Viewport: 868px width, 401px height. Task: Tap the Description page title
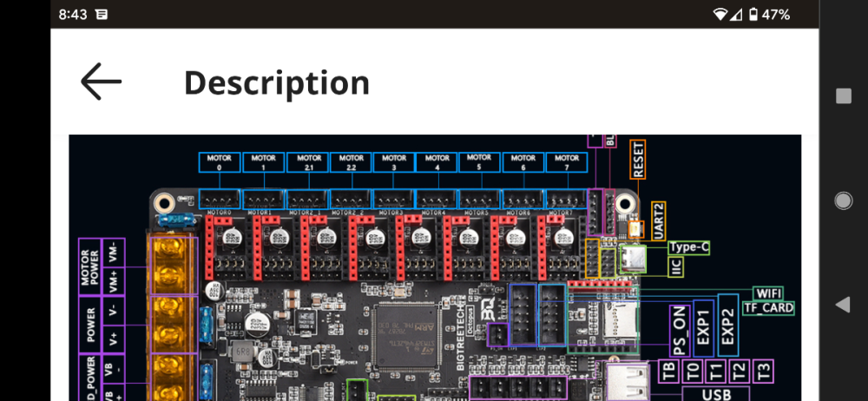(x=276, y=83)
